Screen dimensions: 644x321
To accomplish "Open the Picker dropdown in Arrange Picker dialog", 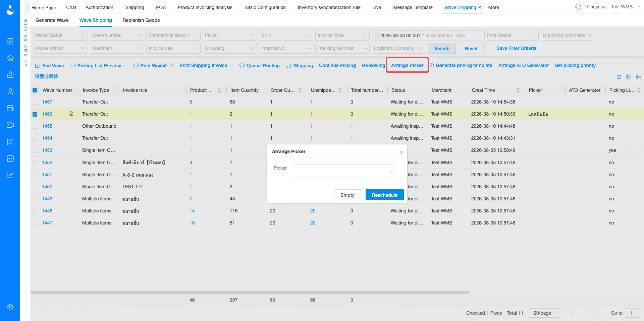I will coord(343,171).
